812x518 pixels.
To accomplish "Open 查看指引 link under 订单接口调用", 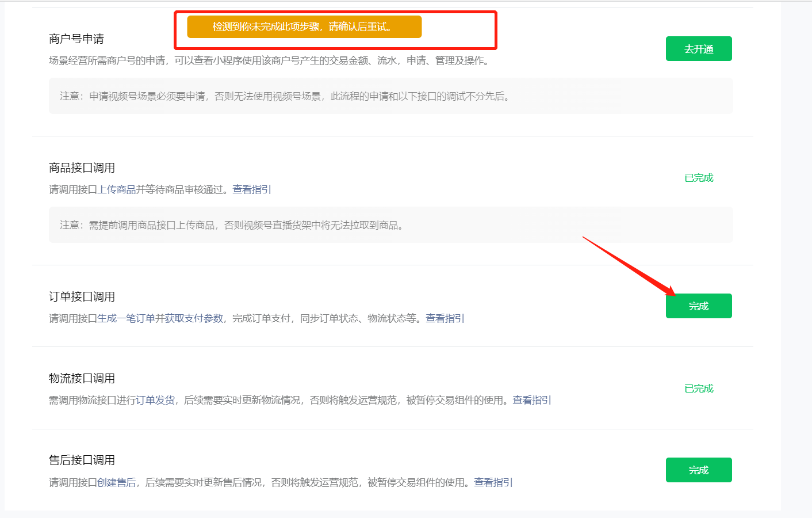I will click(x=445, y=318).
